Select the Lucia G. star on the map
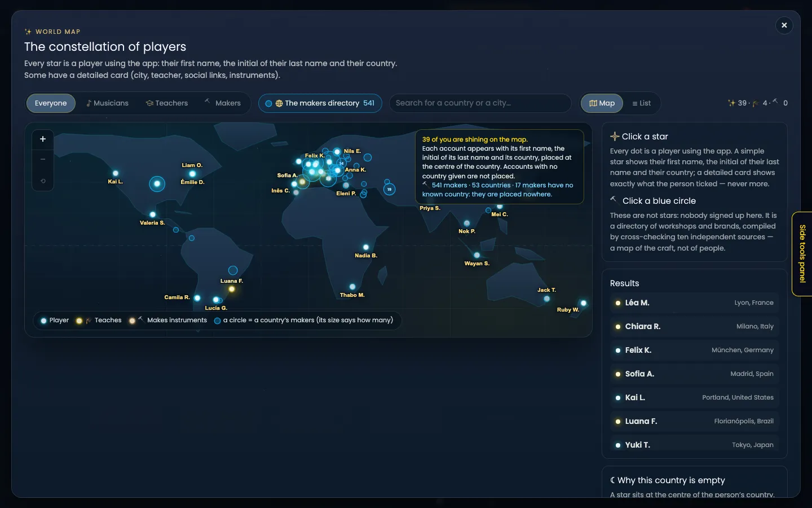 [x=216, y=300]
